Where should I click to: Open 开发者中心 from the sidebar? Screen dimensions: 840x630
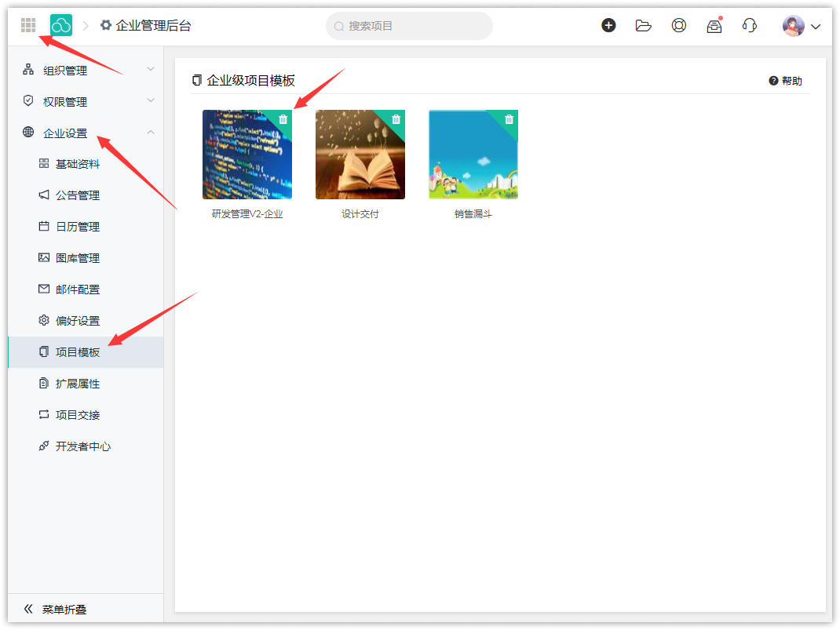82,446
